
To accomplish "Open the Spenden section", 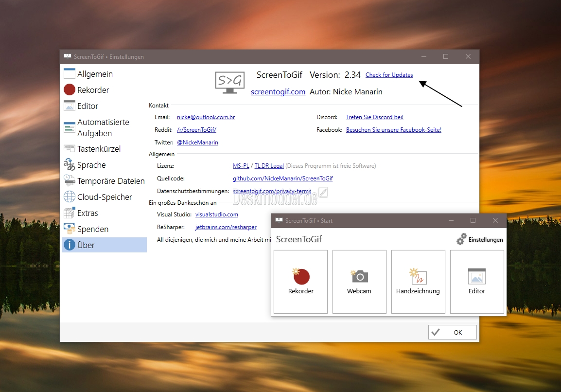I will click(x=104, y=229).
